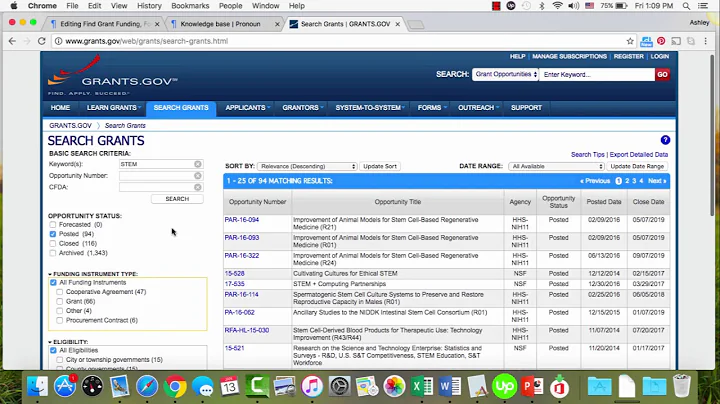Reload the page with the refresh icon
The width and height of the screenshot is (720, 404).
(41, 41)
